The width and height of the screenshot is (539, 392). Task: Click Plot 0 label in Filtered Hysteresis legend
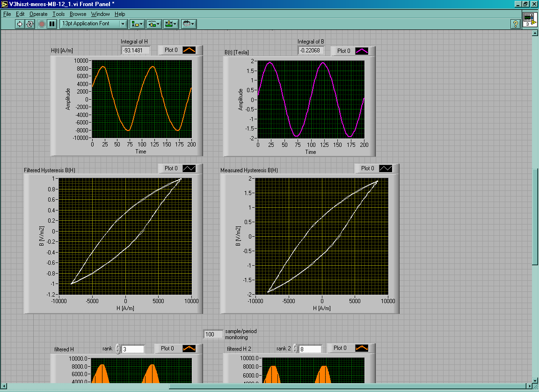coord(171,168)
